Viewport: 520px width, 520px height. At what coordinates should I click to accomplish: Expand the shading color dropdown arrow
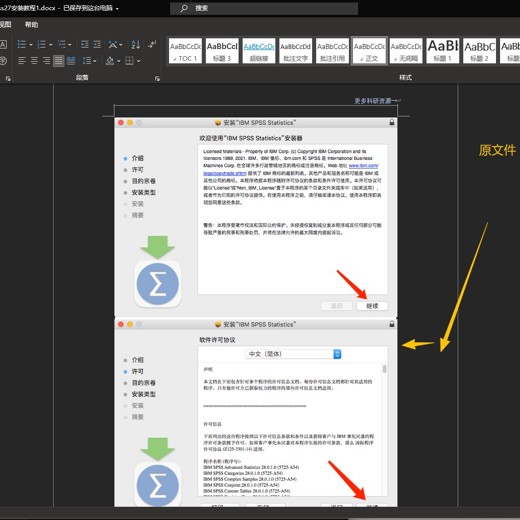coord(118,61)
